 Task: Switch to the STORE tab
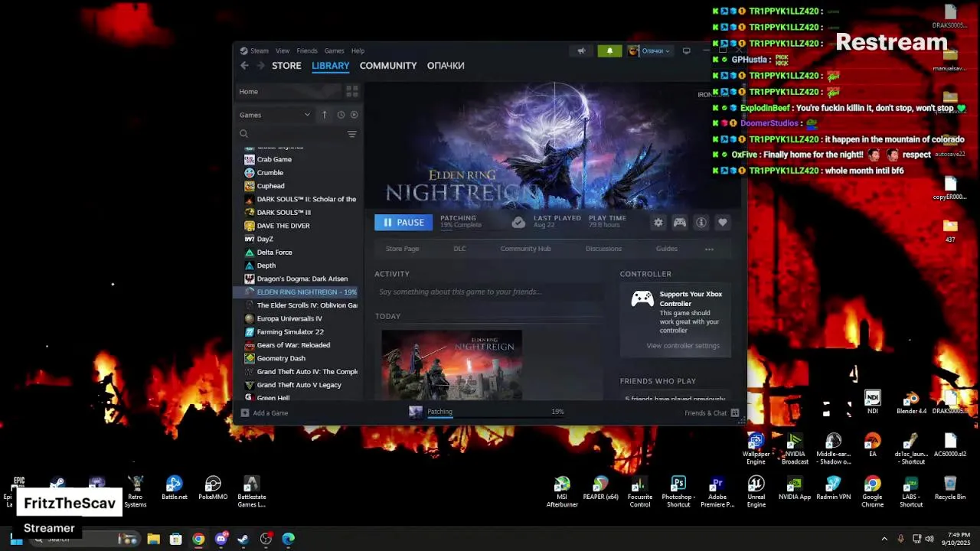click(x=286, y=66)
